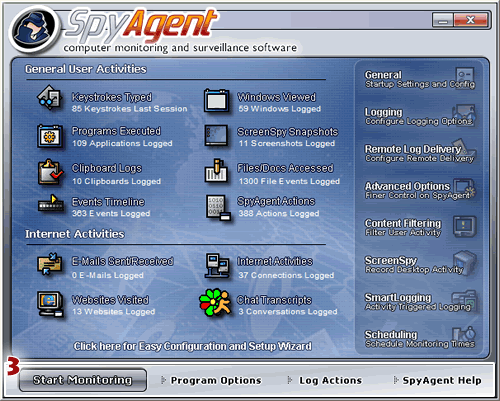Image resolution: width=500 pixels, height=401 pixels.
Task: Select the Events Timeline icon
Action: tap(51, 203)
